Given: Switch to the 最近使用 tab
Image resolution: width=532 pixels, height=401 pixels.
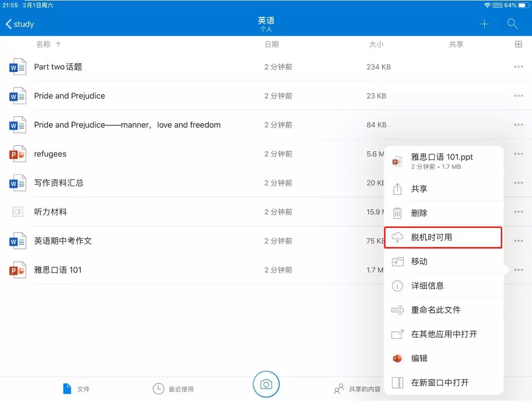Looking at the screenshot, I should point(173,388).
